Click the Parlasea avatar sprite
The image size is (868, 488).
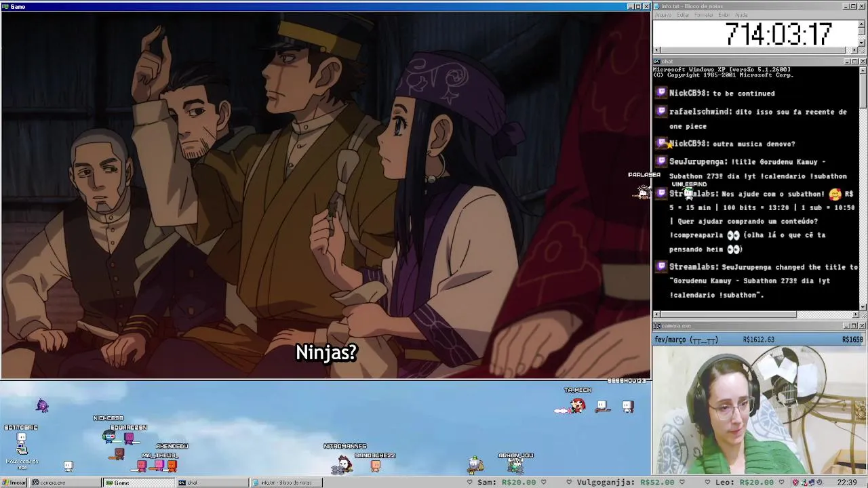(643, 192)
